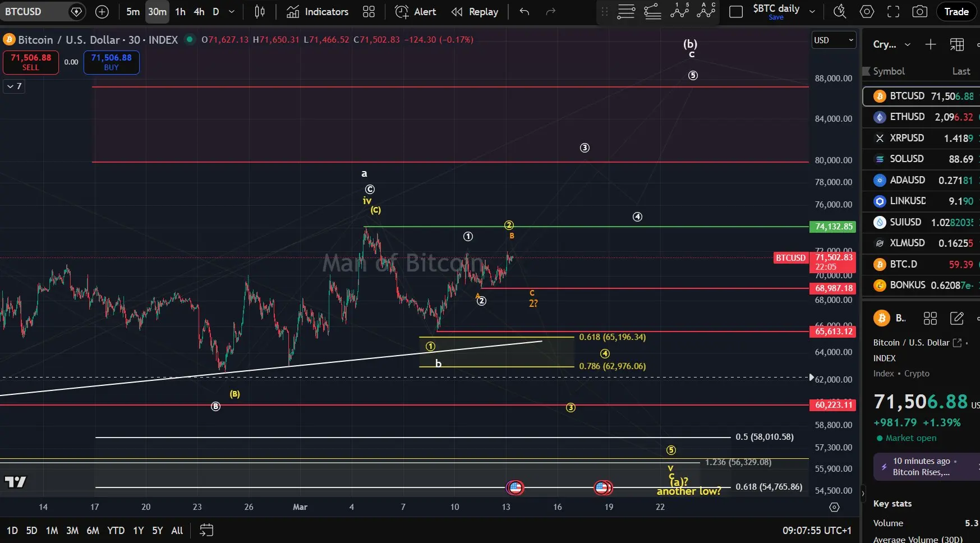
Task: Click the diamond icon beside BTCUSD symbol
Action: click(x=76, y=12)
